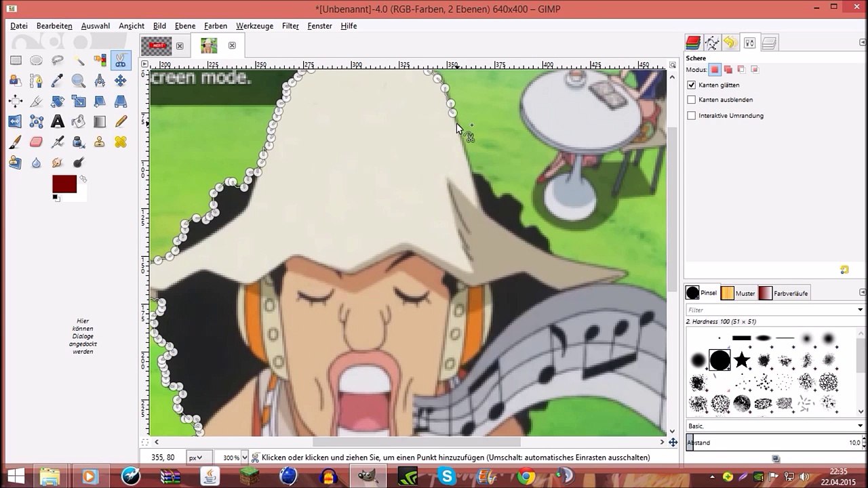The height and width of the screenshot is (488, 868).
Task: Click the dark red foreground color swatch
Action: [64, 184]
